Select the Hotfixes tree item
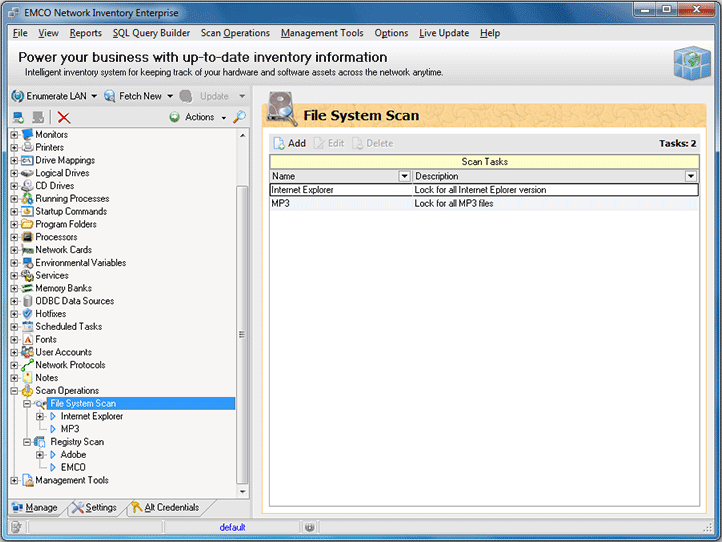Screen dimensions: 722x542 52,314
